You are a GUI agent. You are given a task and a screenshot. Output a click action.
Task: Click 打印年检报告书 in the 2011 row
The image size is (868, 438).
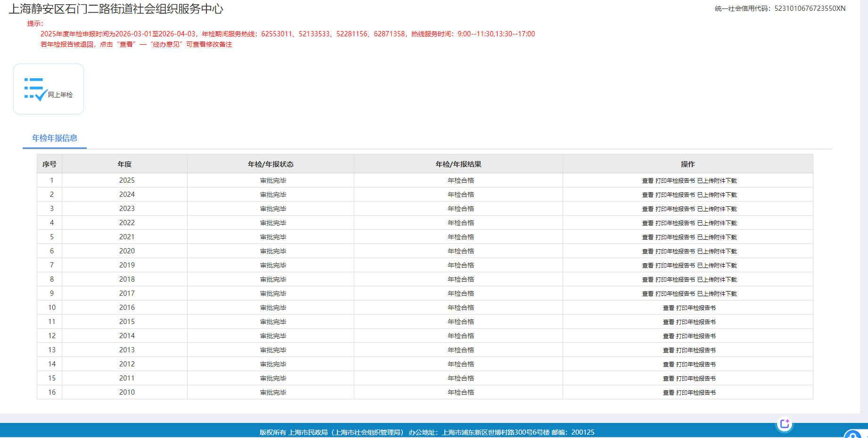696,379
